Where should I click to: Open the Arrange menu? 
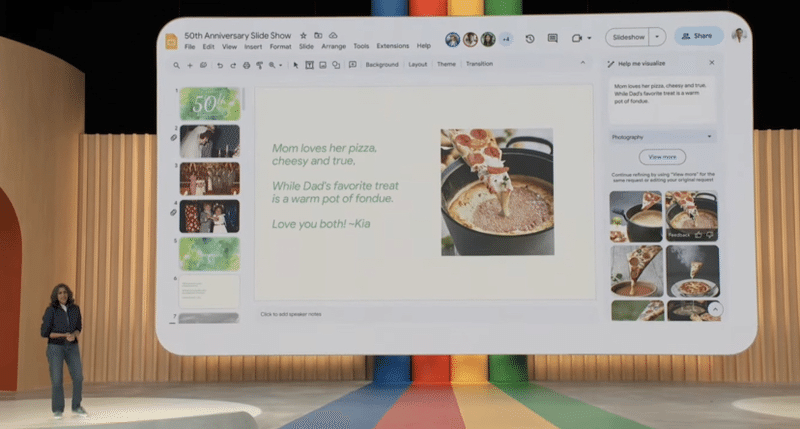click(334, 46)
